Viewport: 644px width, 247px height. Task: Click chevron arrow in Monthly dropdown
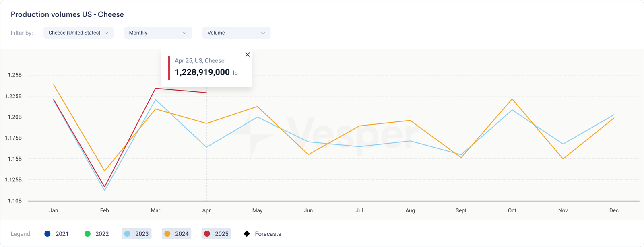pyautogui.click(x=184, y=33)
